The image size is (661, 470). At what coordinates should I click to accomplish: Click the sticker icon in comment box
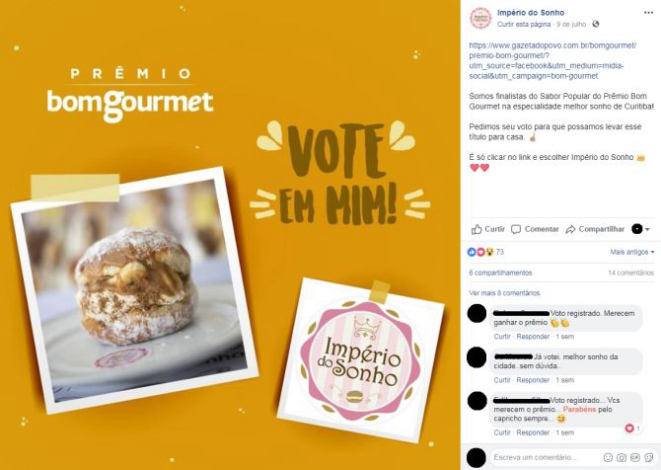[648, 457]
